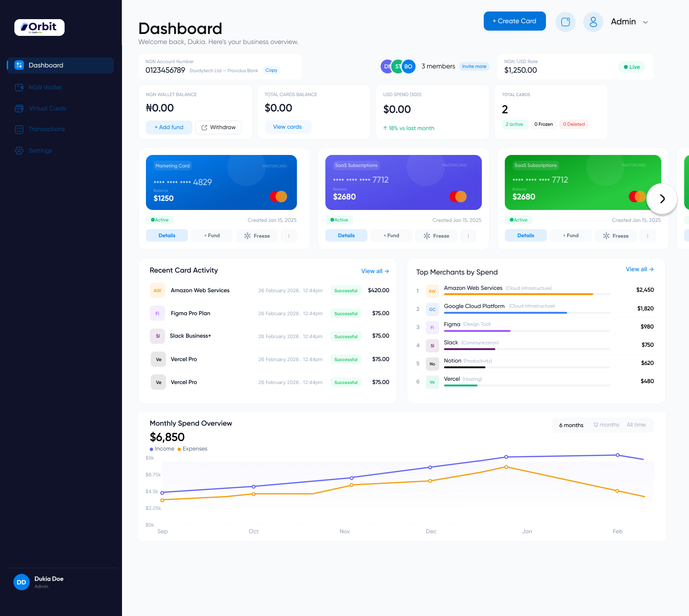Open the NGN Wallet sidebar icon
This screenshot has height=616, width=689.
[19, 88]
